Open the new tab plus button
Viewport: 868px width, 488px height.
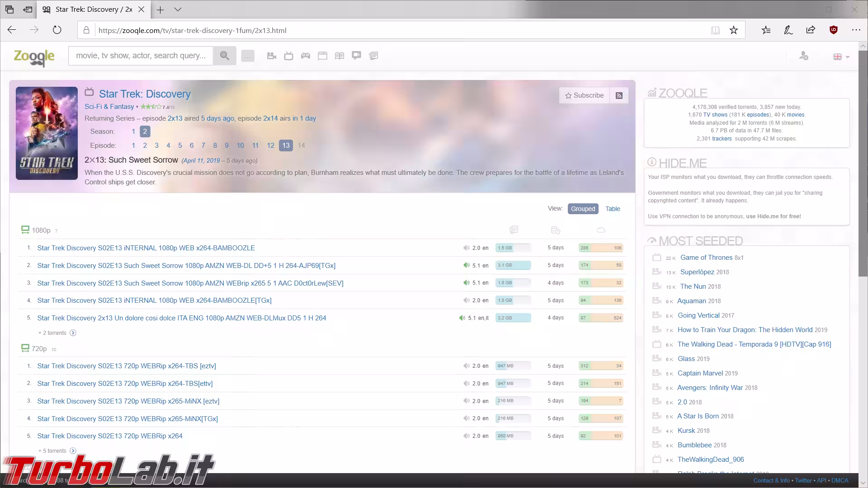(x=160, y=9)
